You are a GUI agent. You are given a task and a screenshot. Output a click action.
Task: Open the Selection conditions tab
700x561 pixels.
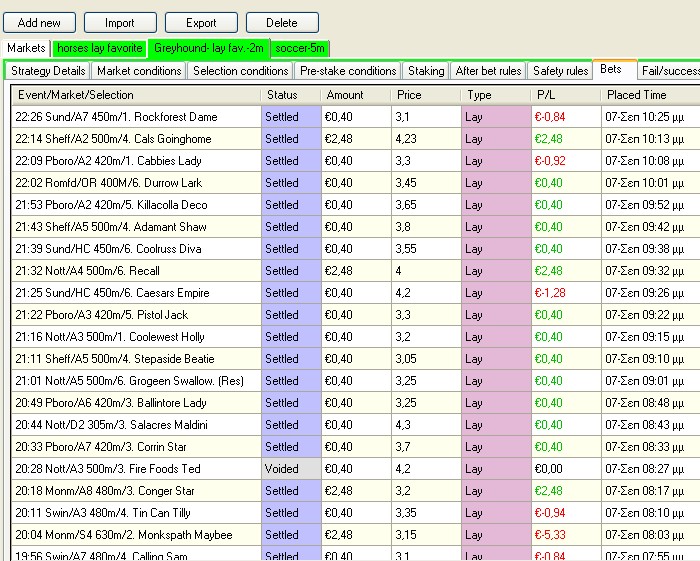(x=241, y=71)
